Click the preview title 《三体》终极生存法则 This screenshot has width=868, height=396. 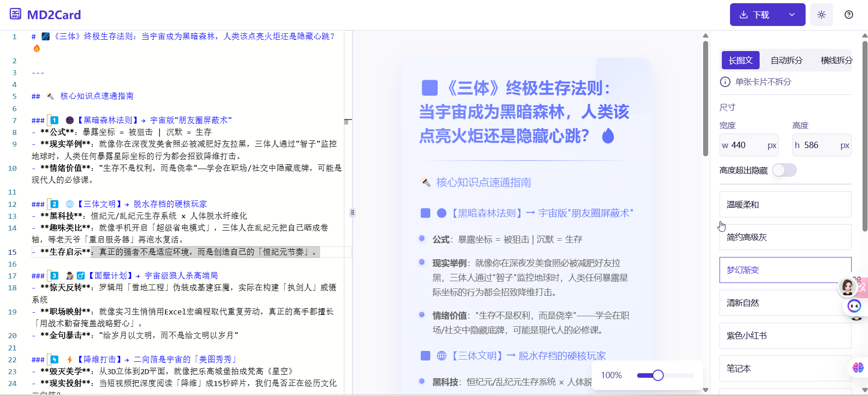coord(524,112)
